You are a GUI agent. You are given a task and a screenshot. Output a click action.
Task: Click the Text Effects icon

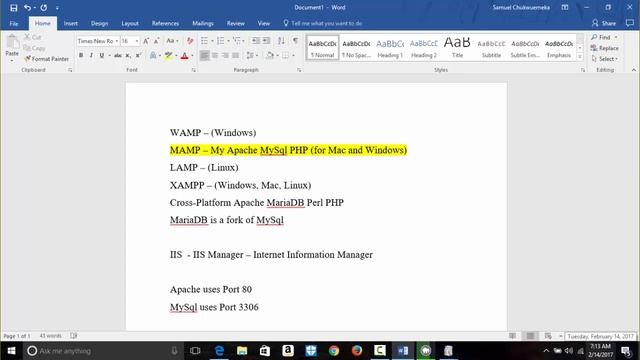pyautogui.click(x=153, y=55)
